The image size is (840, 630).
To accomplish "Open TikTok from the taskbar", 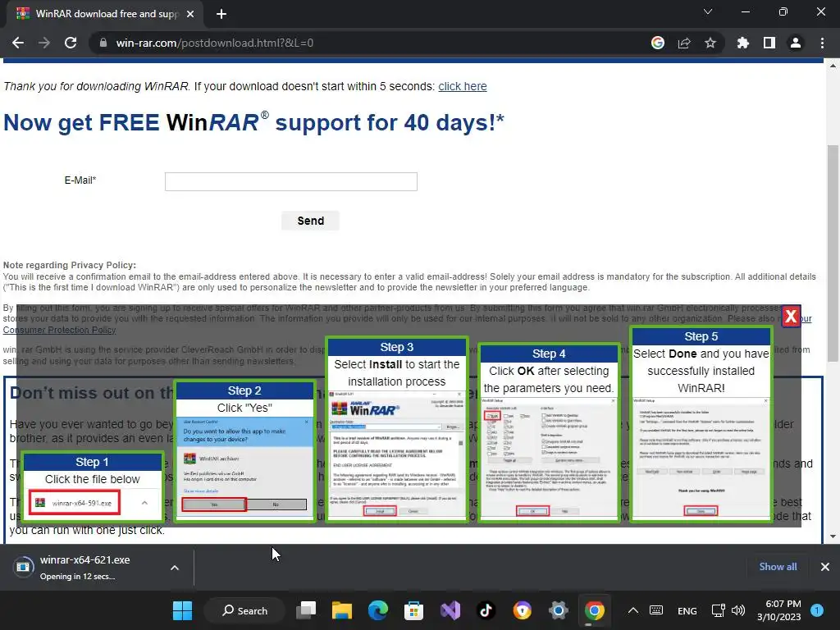I will click(x=486, y=610).
